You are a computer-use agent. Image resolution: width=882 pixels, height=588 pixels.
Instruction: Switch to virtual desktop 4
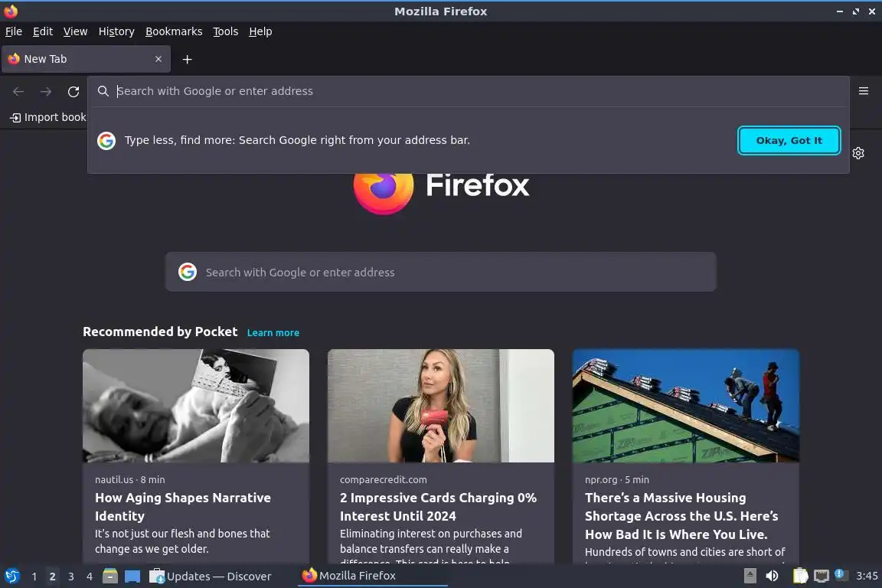coord(90,577)
